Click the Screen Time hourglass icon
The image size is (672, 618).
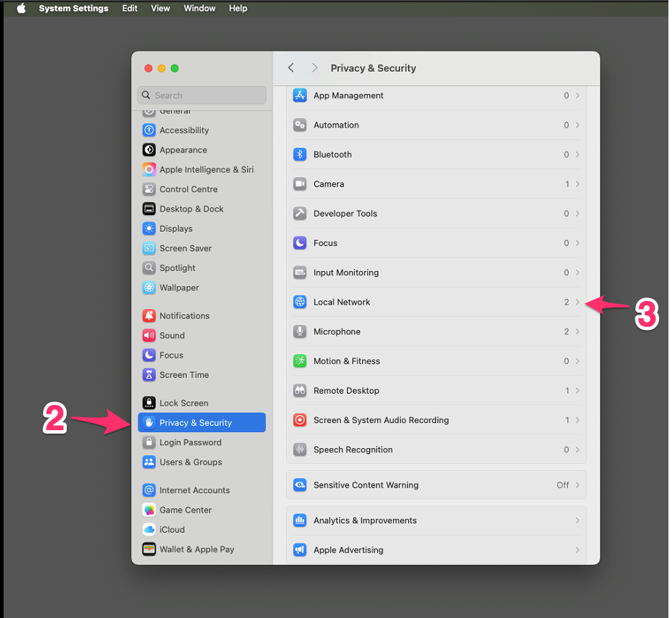click(148, 375)
